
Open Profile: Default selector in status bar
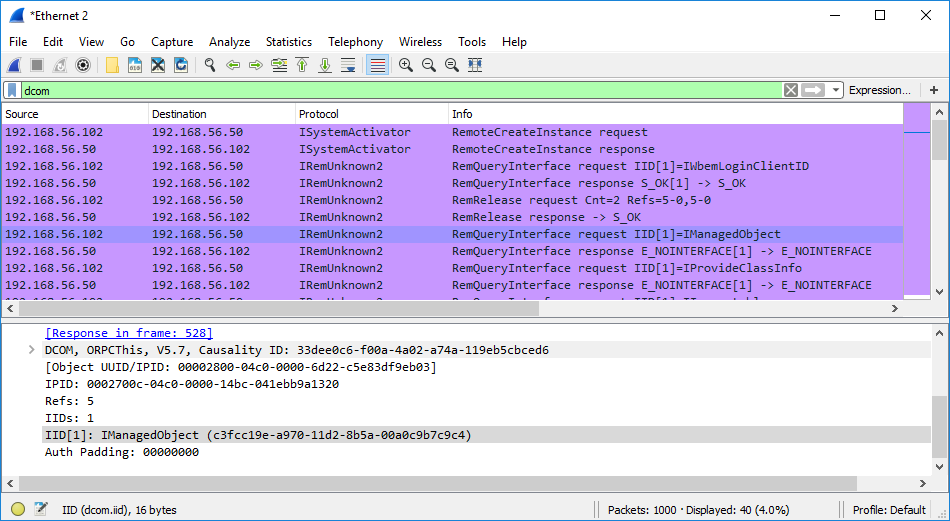click(888, 509)
